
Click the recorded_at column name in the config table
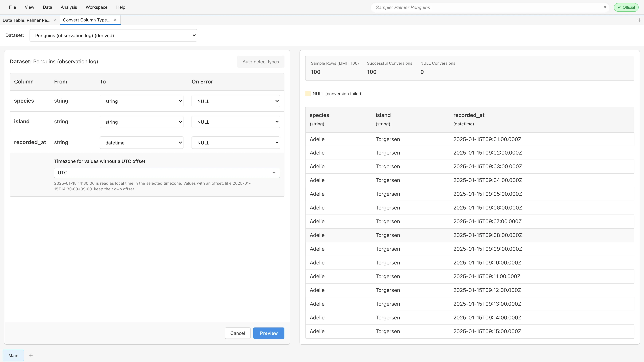pos(30,142)
